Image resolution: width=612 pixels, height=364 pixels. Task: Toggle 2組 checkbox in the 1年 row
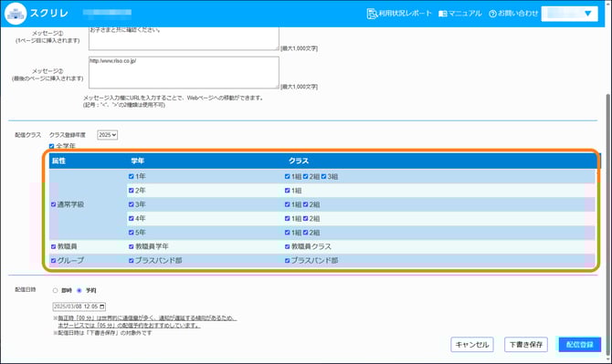(x=306, y=177)
